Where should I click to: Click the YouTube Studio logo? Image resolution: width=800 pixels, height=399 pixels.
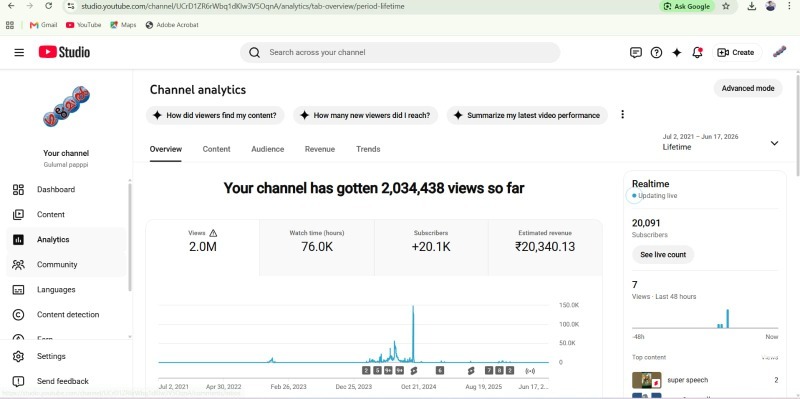64,52
